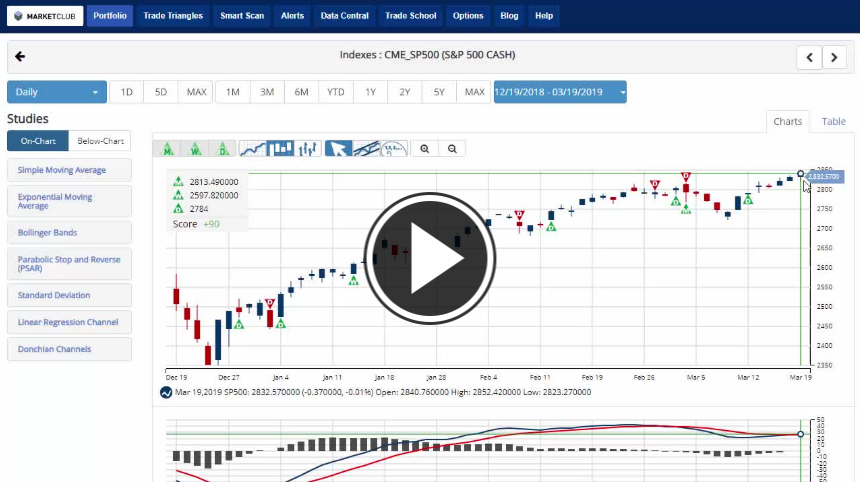The image size is (860, 482).
Task: Switch to the Table tab
Action: [x=833, y=122]
